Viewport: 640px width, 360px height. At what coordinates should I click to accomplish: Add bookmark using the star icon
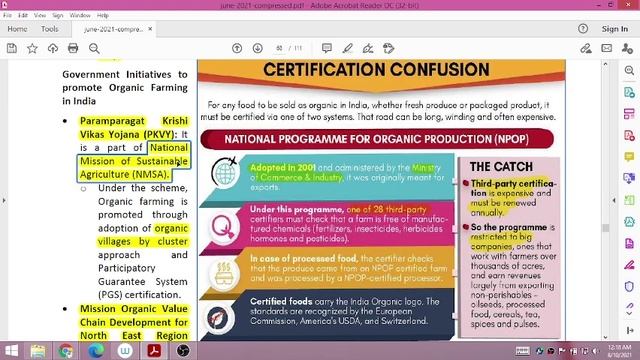coord(32,48)
